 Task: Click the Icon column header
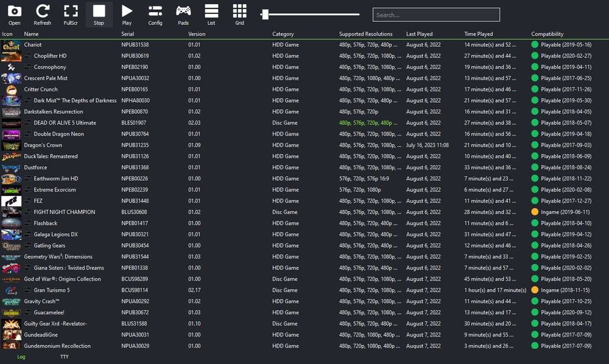click(x=7, y=33)
